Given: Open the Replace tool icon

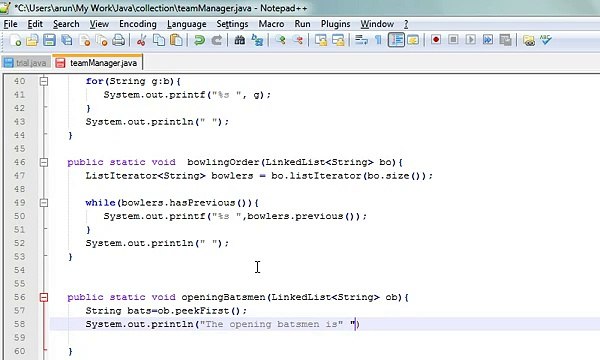Looking at the screenshot, I should pyautogui.click(x=257, y=40).
